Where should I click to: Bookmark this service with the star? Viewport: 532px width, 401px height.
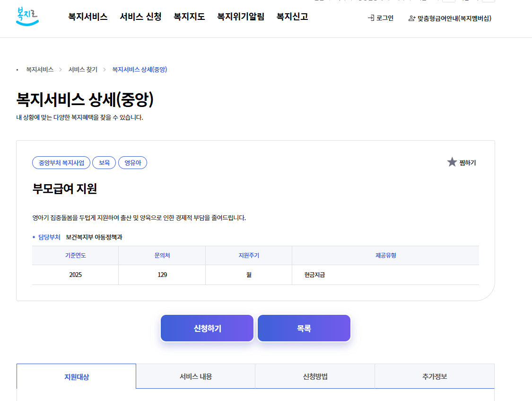pos(452,162)
